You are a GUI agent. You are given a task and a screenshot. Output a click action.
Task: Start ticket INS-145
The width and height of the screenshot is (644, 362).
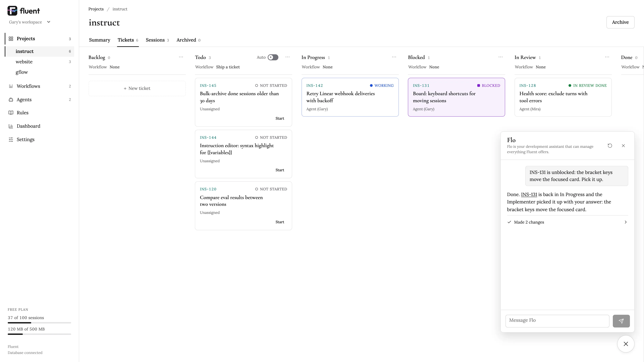tap(280, 118)
